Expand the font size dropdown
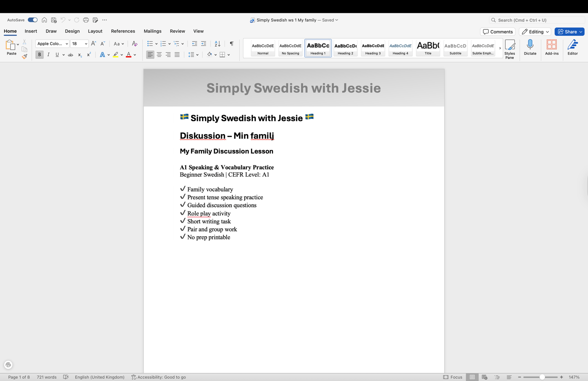Screen dimensions: 588x381 click(86, 44)
